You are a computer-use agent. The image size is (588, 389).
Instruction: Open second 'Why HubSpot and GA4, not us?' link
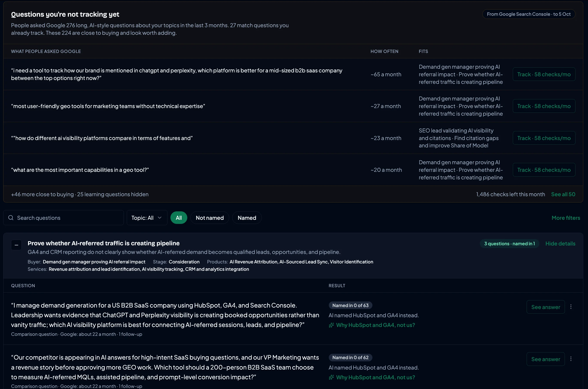[x=375, y=377]
